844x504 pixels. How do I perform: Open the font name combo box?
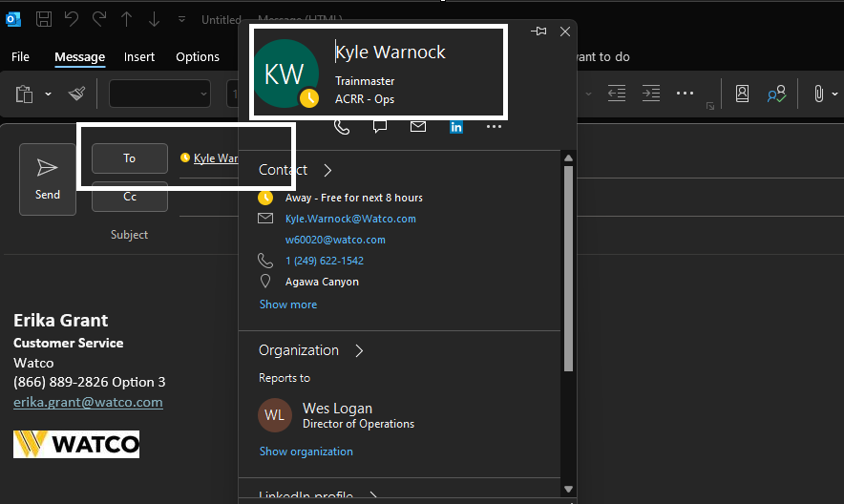pyautogui.click(x=159, y=94)
